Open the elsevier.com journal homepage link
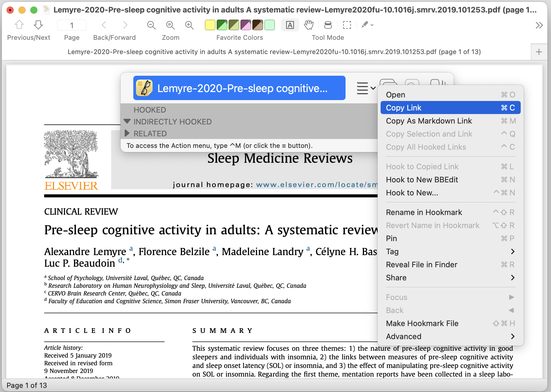This screenshot has width=551, height=392. [317, 185]
